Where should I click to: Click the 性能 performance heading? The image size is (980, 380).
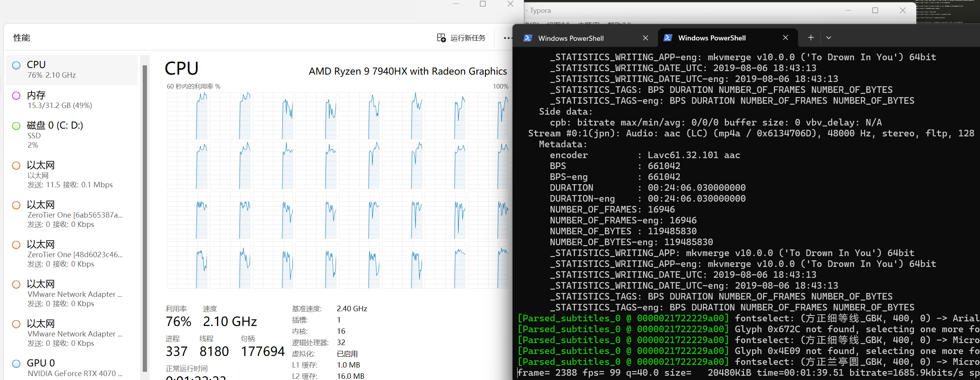pos(22,38)
